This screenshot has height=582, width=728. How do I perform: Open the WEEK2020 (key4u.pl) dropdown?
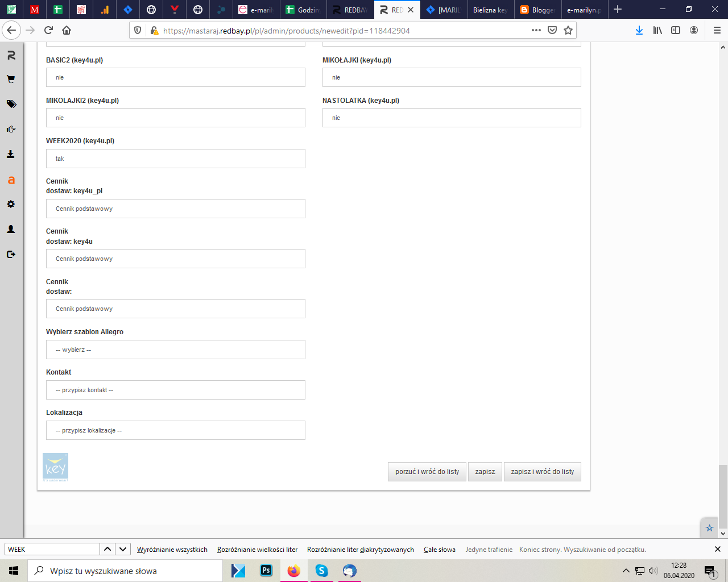[175, 159]
